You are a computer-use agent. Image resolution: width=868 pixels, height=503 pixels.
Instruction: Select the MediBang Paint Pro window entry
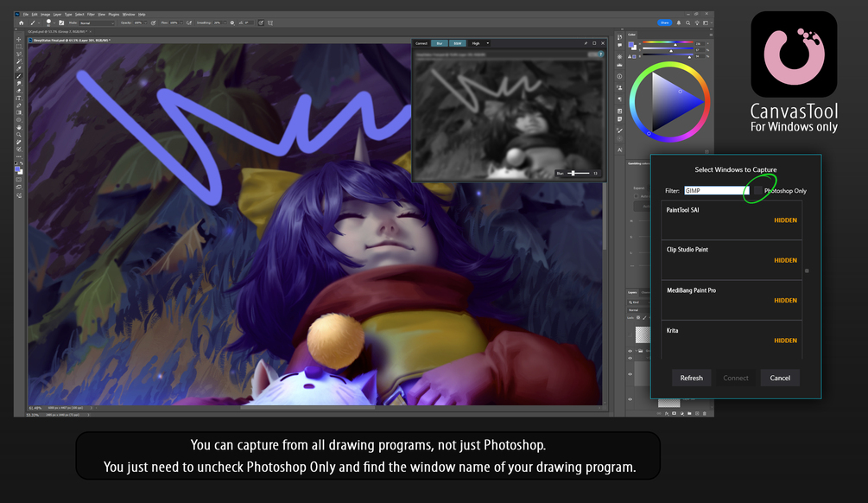click(x=732, y=300)
